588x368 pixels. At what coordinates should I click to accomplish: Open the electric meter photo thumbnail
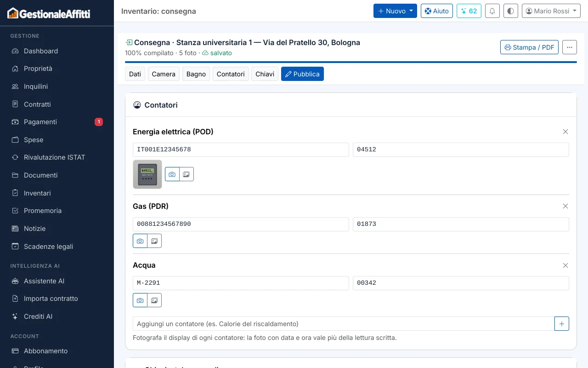tap(147, 174)
